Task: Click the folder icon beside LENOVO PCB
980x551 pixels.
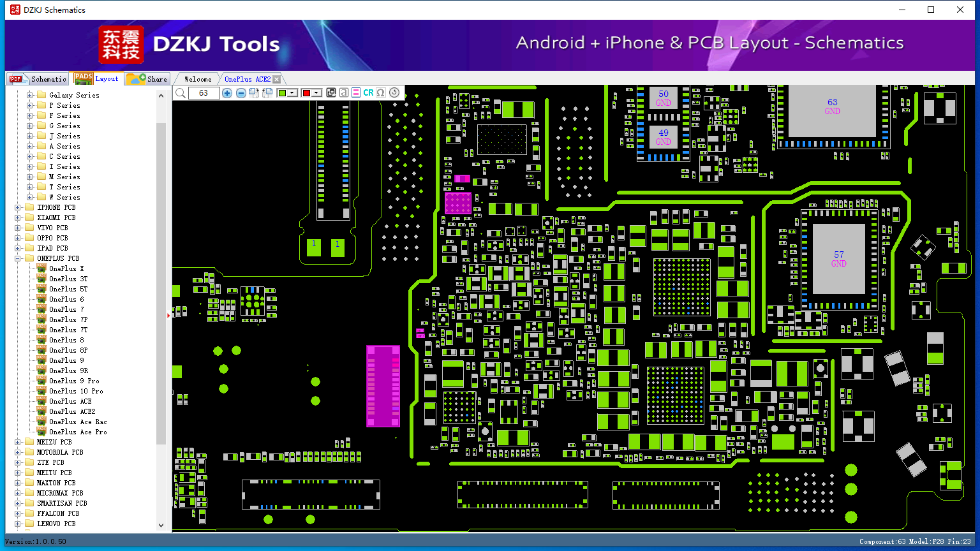Action: pos(29,524)
